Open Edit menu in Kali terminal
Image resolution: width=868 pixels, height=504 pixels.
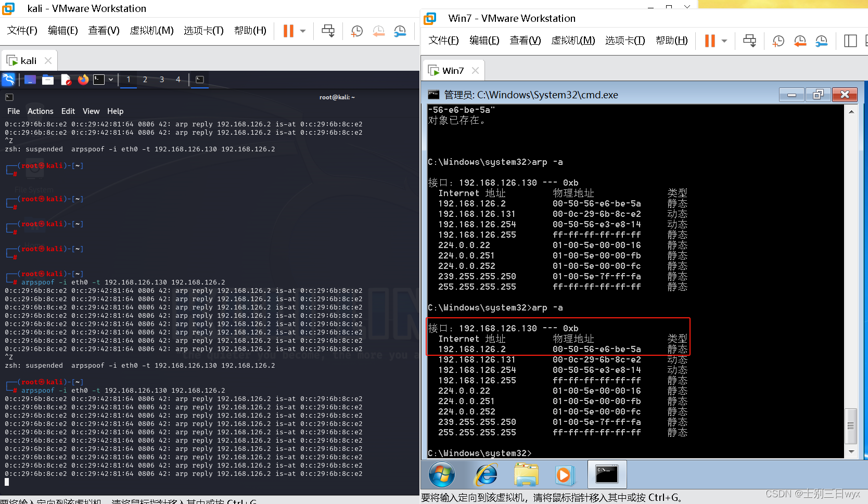coord(68,111)
